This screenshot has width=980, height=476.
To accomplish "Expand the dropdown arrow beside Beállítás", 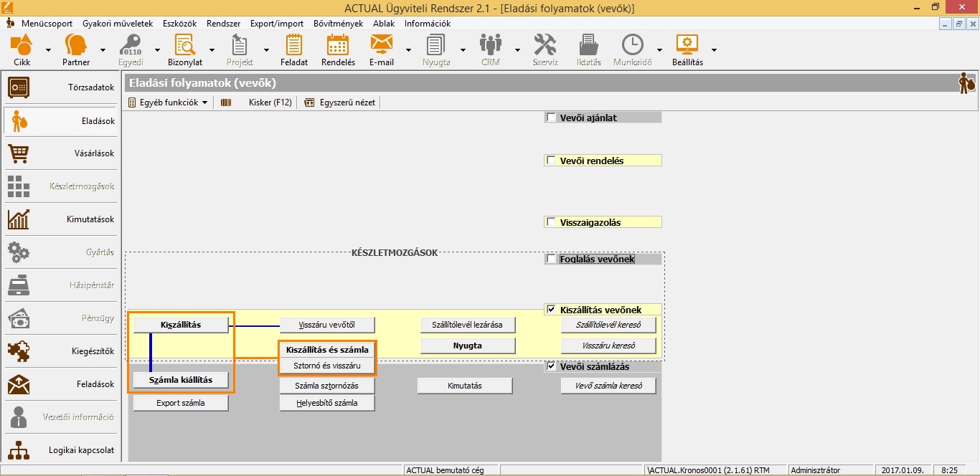I will (714, 50).
